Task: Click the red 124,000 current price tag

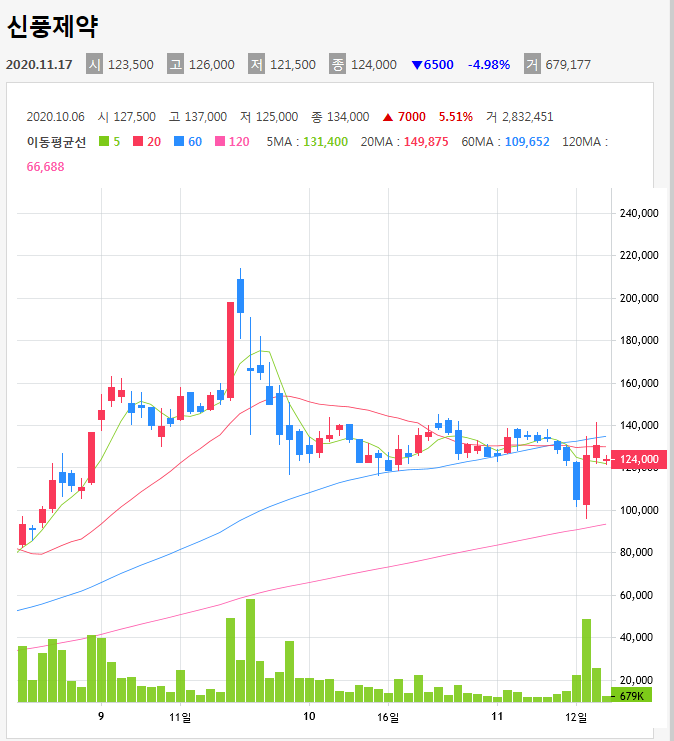Action: point(639,459)
